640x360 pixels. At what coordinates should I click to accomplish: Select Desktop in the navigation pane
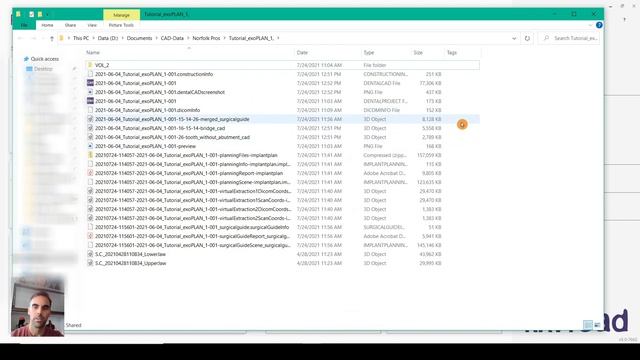point(43,69)
